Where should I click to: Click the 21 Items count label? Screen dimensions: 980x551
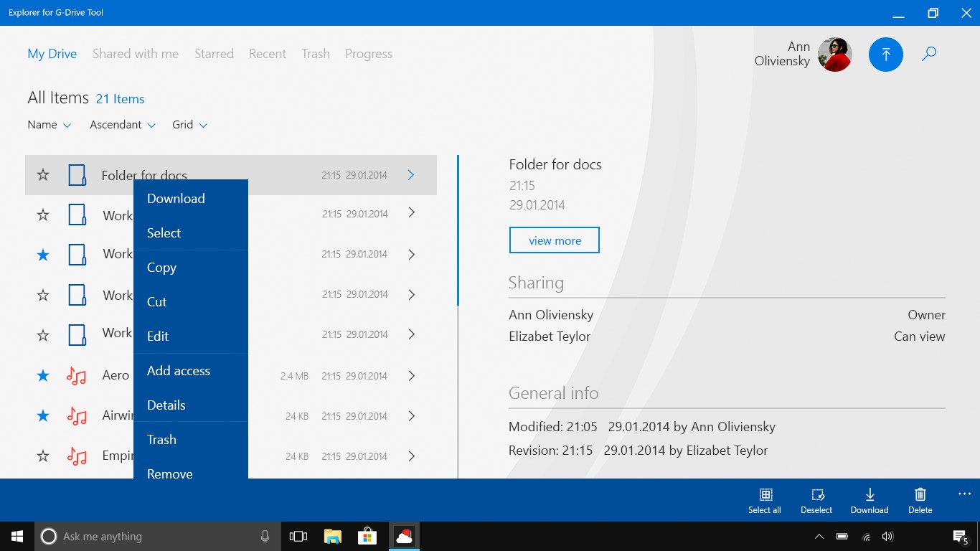point(121,99)
